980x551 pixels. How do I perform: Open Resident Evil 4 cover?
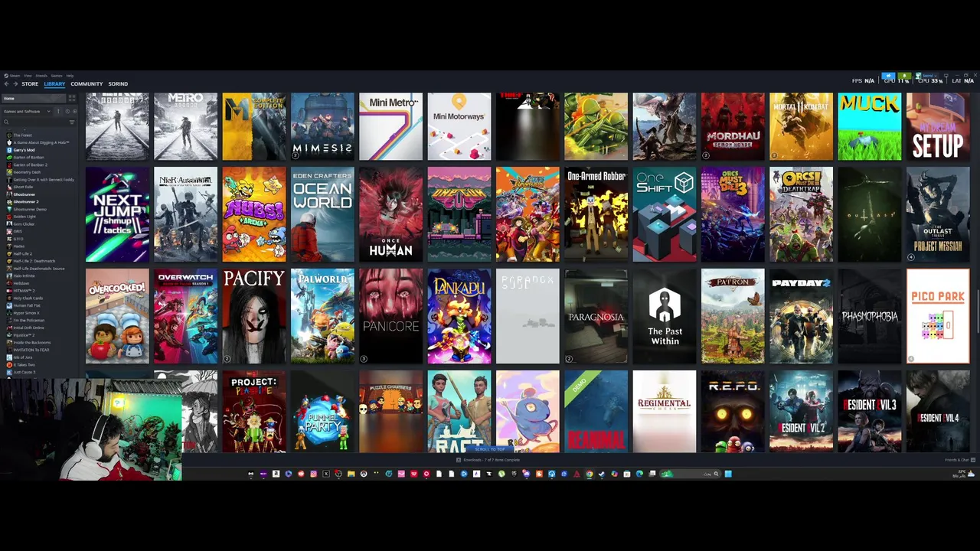(938, 412)
